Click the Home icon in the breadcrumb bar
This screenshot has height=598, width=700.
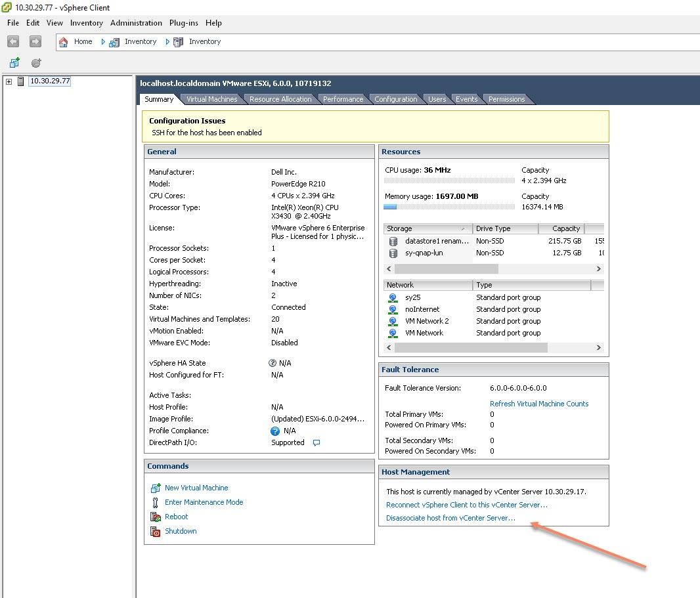tap(64, 42)
